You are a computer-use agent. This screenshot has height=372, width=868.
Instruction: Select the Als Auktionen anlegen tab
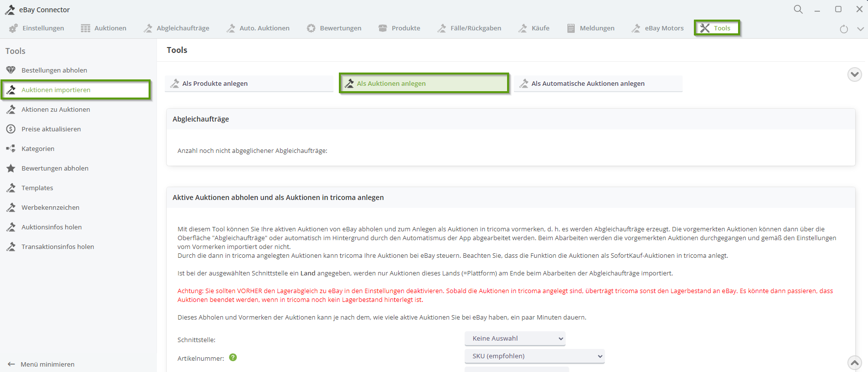pyautogui.click(x=424, y=83)
